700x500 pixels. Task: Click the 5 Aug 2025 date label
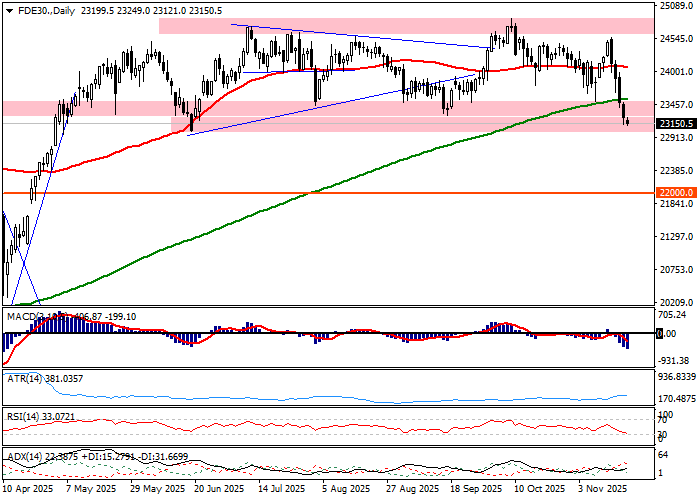[x=349, y=491]
